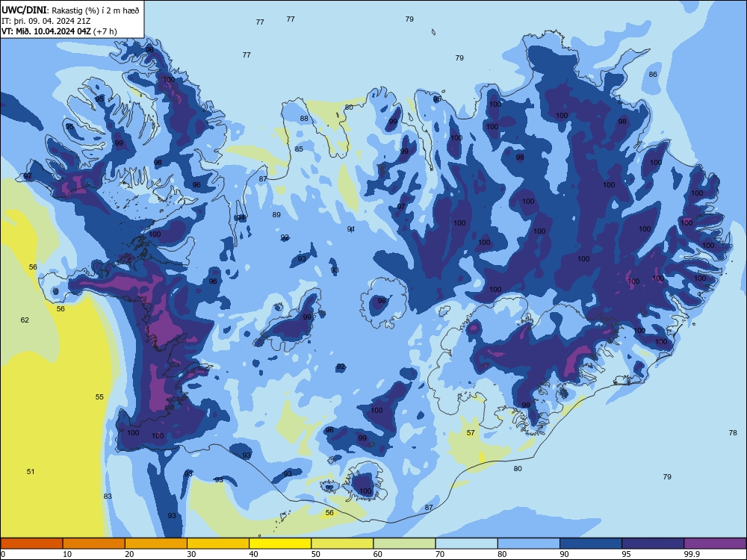Select the amber 30–40 legend swatch
Viewport: 747px width, 560px height.
[218, 544]
